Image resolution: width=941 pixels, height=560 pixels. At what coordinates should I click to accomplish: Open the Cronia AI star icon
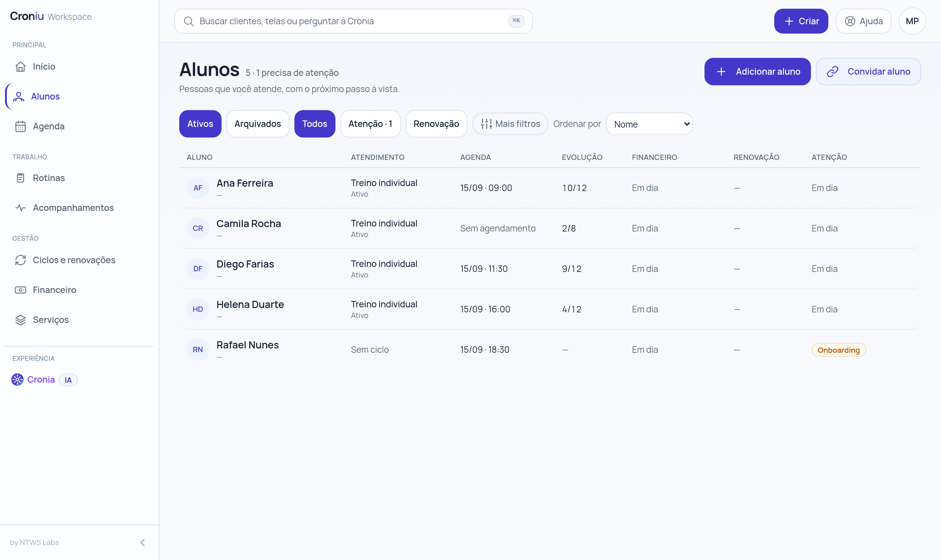click(x=17, y=380)
